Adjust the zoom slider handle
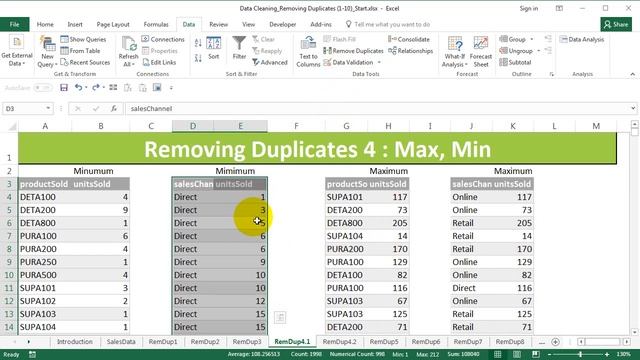The height and width of the screenshot is (360, 640). tap(580, 354)
